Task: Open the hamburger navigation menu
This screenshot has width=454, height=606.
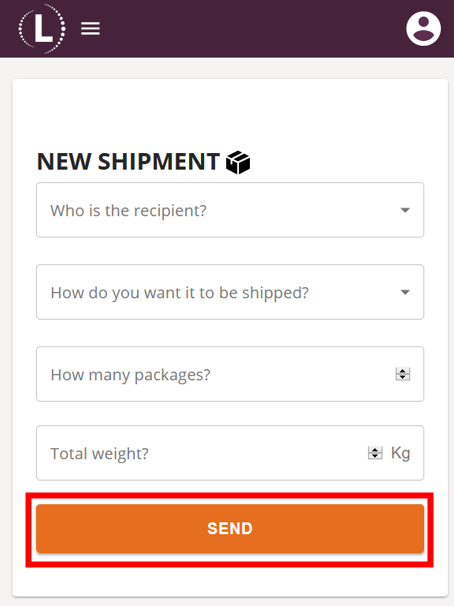Action: [x=90, y=29]
